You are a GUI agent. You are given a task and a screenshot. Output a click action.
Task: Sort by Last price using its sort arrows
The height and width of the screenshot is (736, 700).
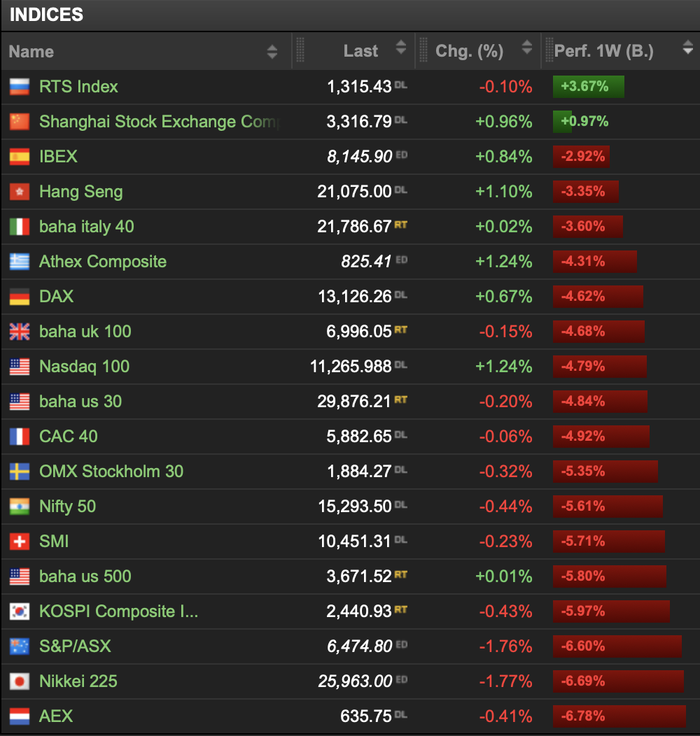(400, 47)
